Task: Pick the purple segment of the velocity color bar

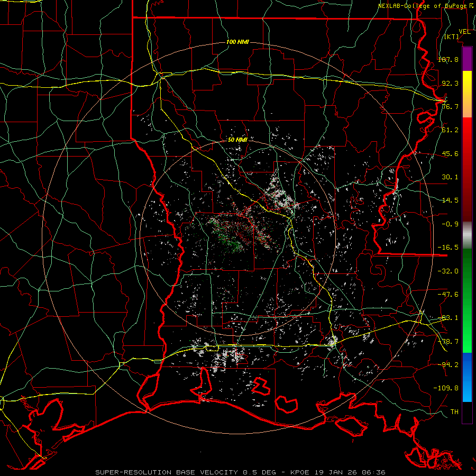Action: coord(467,59)
